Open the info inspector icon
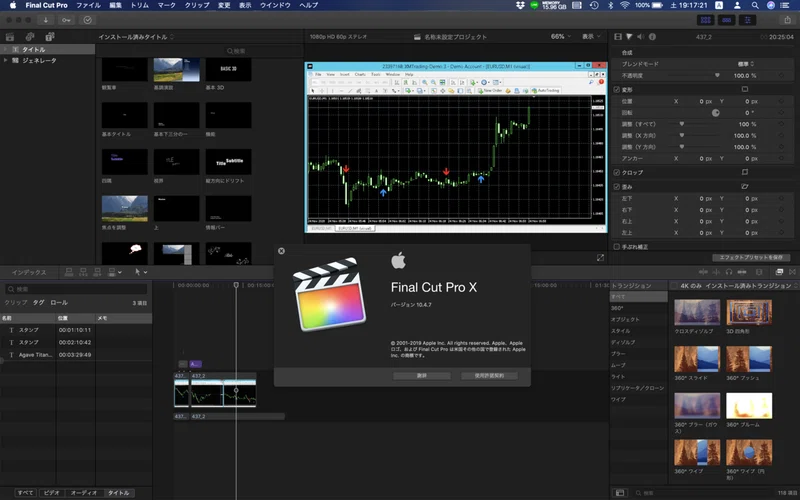 point(652,37)
